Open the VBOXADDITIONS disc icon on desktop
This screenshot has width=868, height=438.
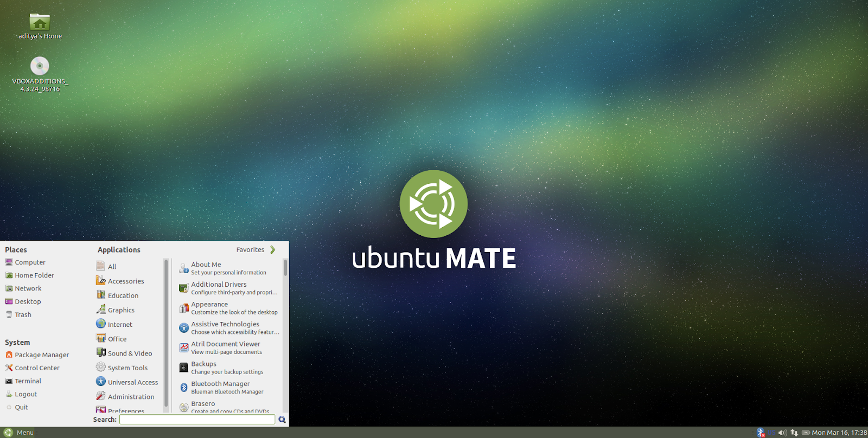click(40, 66)
